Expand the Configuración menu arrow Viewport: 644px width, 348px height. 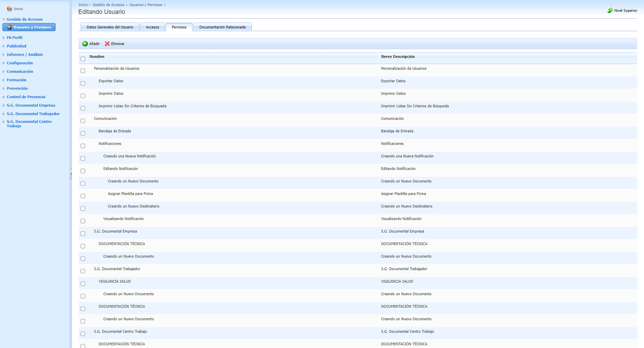pos(4,63)
